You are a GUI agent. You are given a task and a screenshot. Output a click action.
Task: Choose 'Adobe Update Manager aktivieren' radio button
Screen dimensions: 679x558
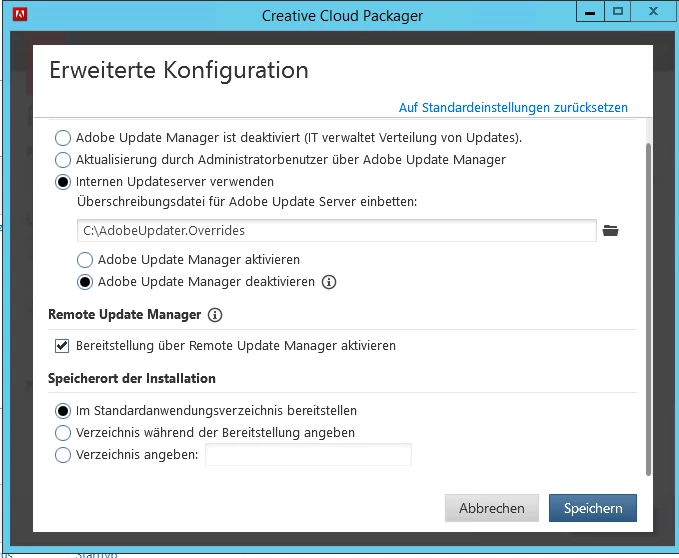[x=85, y=260]
